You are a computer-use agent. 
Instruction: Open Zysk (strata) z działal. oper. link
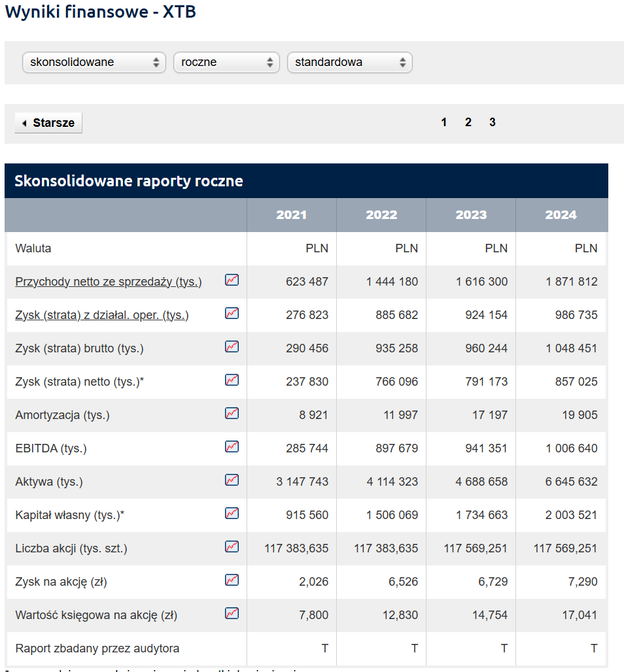[102, 315]
